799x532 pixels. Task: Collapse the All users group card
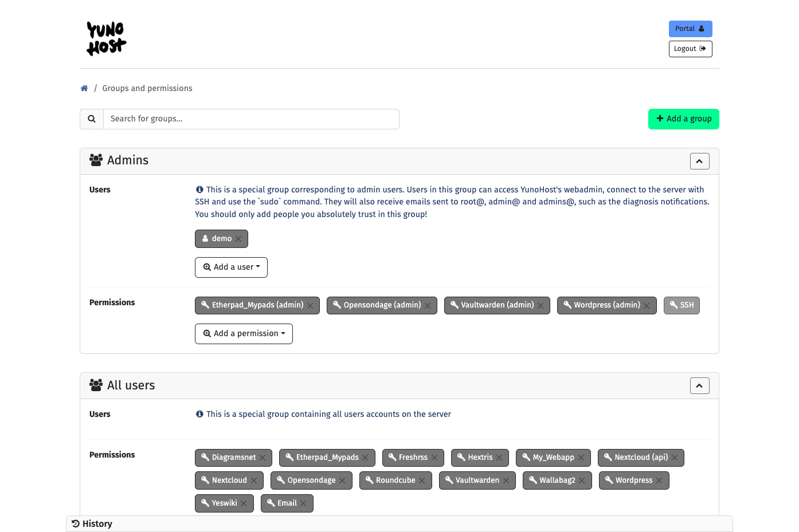point(699,386)
